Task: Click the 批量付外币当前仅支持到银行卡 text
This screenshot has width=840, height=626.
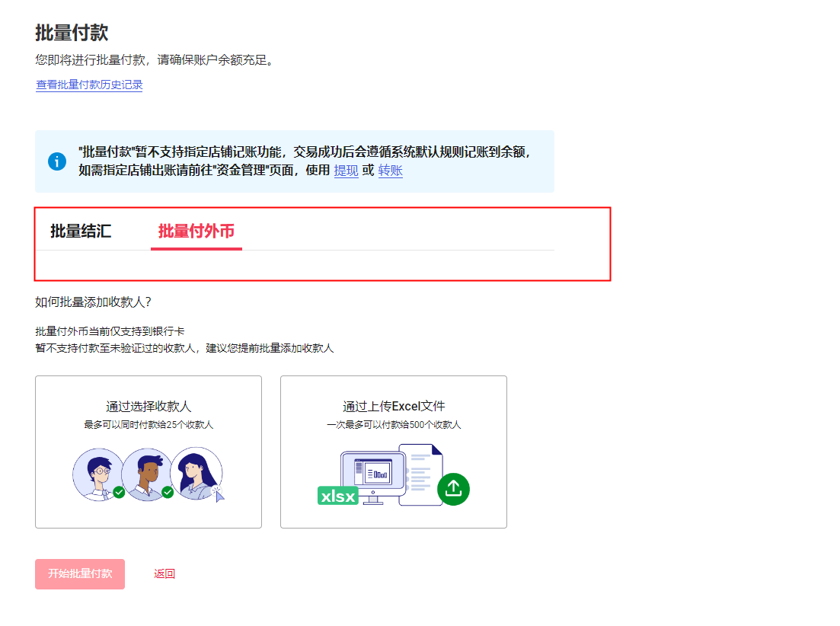Action: (110, 331)
